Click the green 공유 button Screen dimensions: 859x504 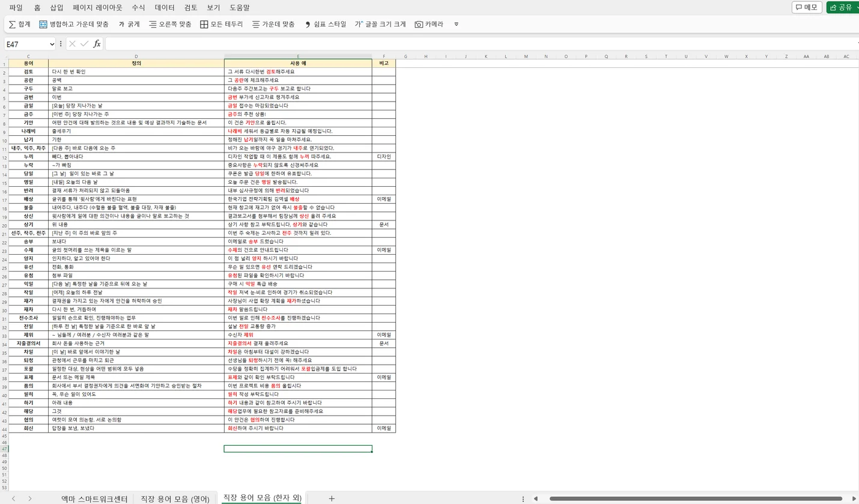pyautogui.click(x=842, y=7)
